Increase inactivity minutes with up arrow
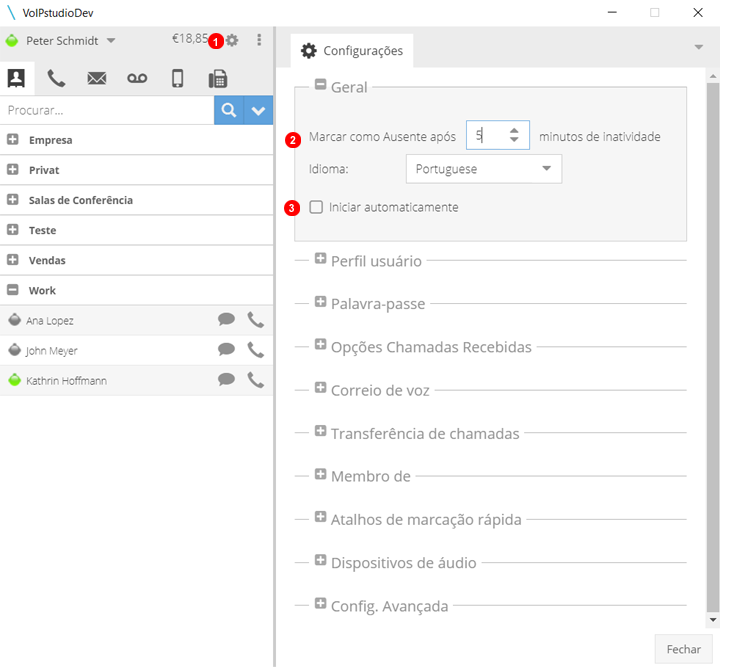The height and width of the screenshot is (667, 739). click(514, 131)
